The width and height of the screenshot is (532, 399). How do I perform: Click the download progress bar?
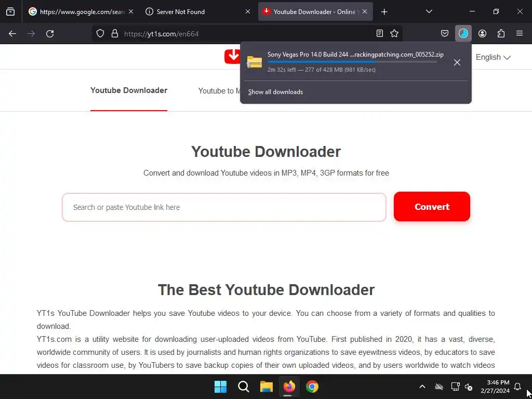[x=352, y=62]
